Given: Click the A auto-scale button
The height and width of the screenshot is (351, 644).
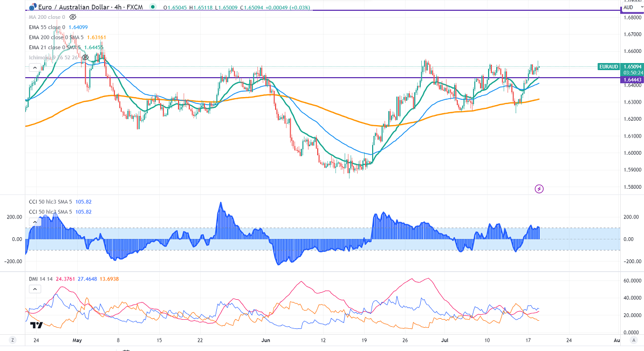Looking at the screenshot, I should 633,340.
